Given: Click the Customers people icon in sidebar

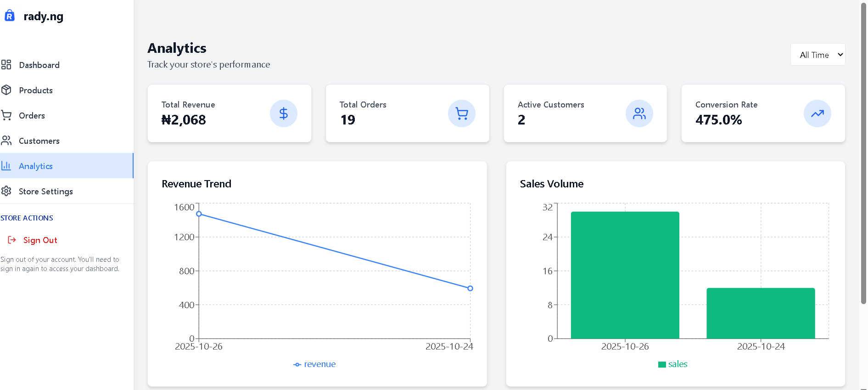Looking at the screenshot, I should 6,141.
